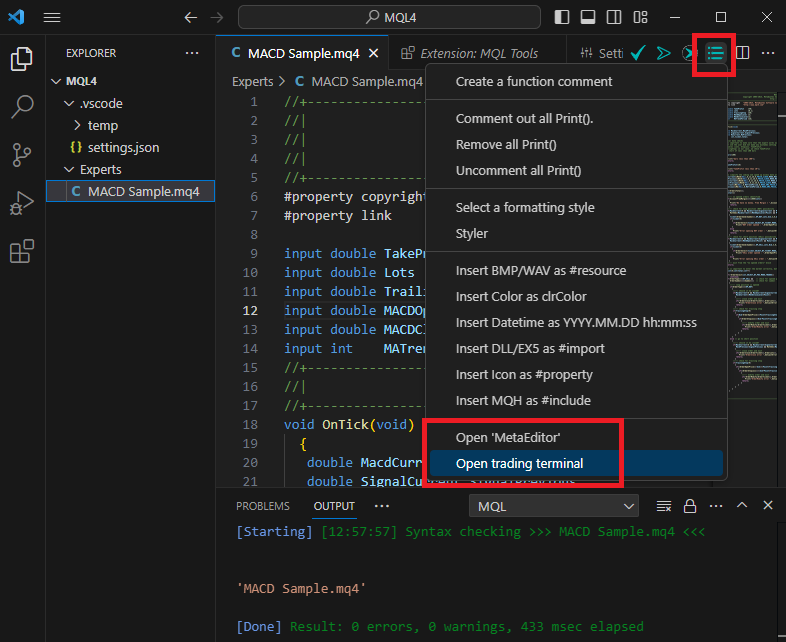This screenshot has width=786, height=642.
Task: Click Experts in the breadcrumb
Action: pos(253,82)
